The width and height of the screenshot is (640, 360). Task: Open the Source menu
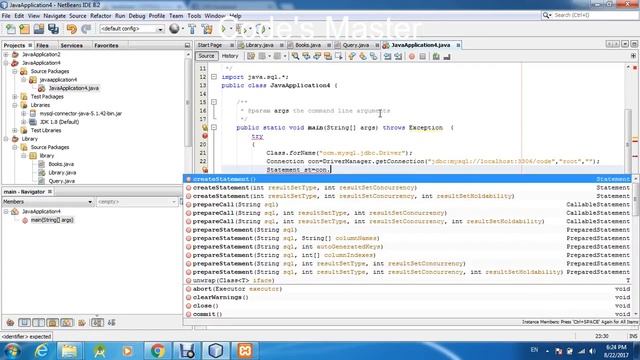78,16
